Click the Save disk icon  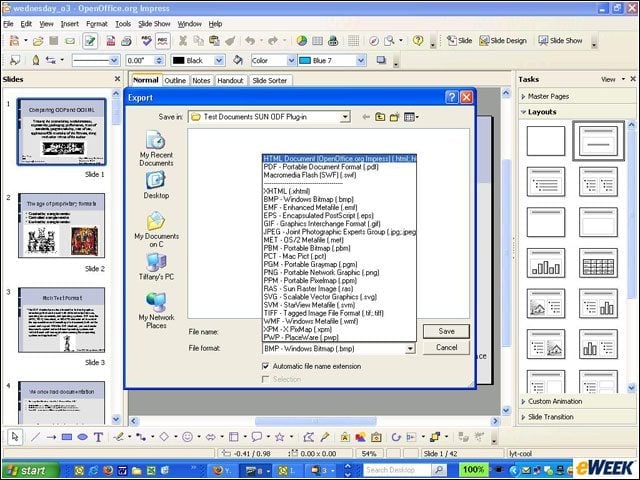(53, 40)
